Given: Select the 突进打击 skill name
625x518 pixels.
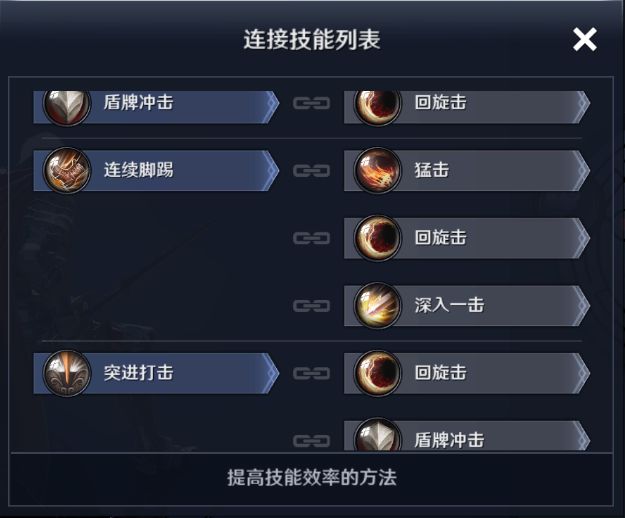Looking at the screenshot, I should 139,373.
